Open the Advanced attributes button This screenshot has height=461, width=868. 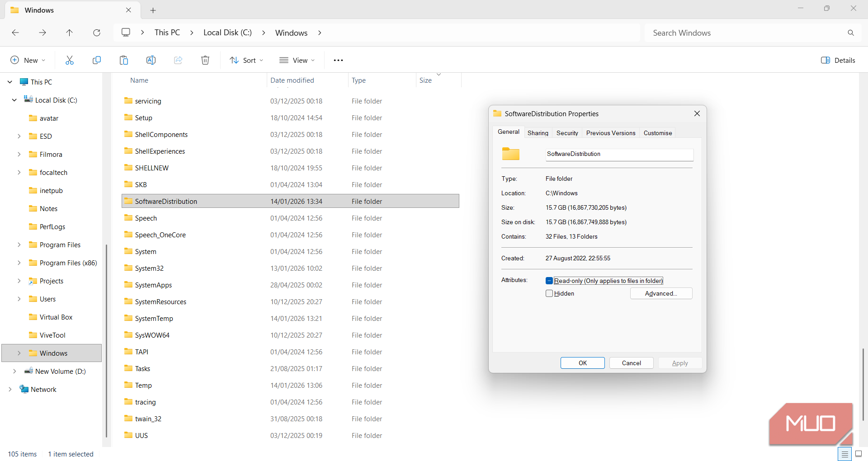click(661, 293)
